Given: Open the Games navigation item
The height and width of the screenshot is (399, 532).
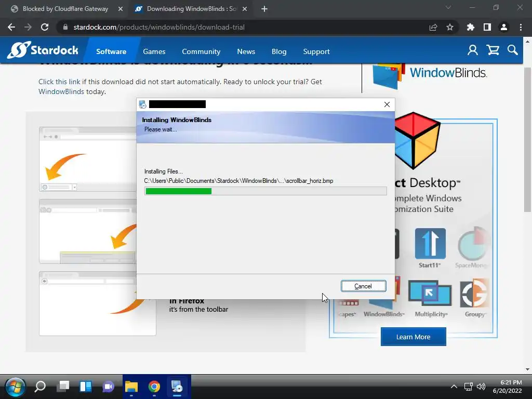Looking at the screenshot, I should coord(154,51).
